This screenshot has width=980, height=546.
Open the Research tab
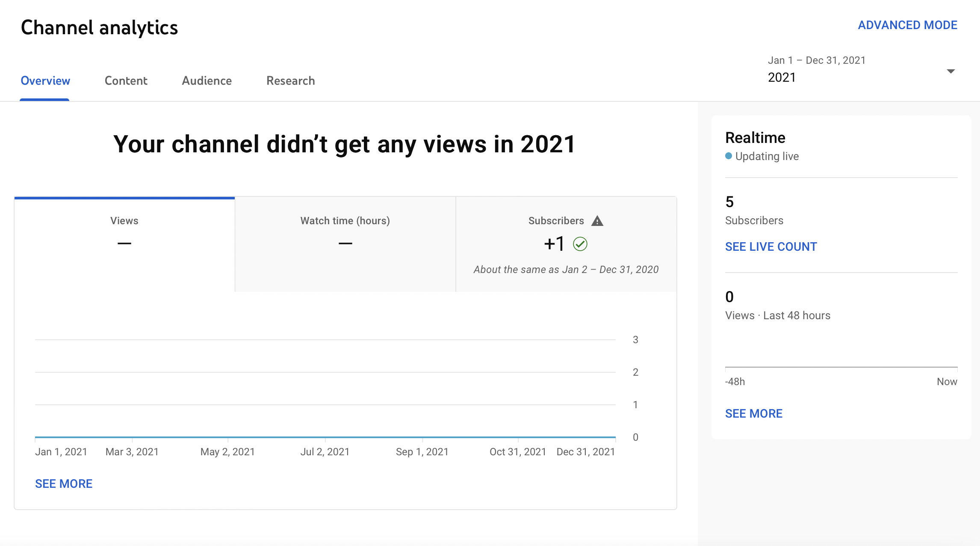point(290,80)
